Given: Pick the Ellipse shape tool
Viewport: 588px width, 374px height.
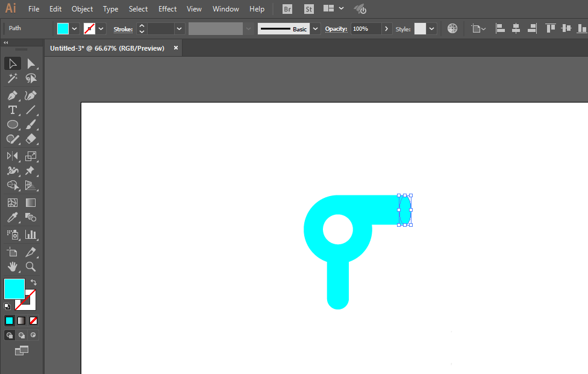Looking at the screenshot, I should click(12, 124).
